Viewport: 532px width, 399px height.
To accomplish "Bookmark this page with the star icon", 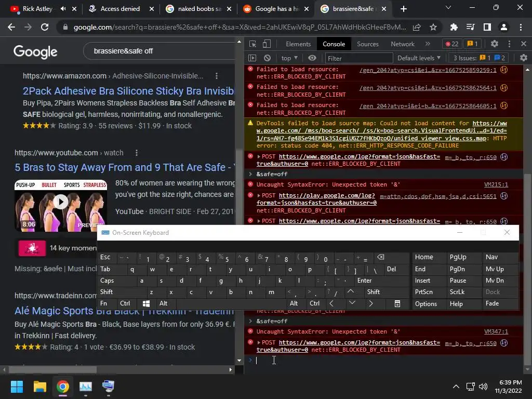I will 433,27.
